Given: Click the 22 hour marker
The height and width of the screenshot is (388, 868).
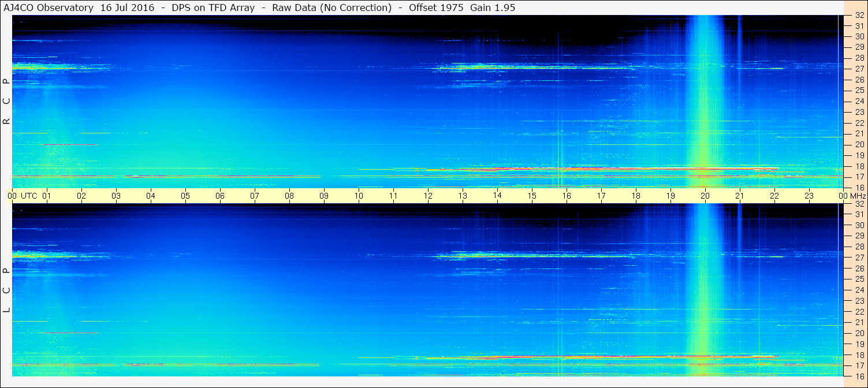Looking at the screenshot, I should click(774, 196).
